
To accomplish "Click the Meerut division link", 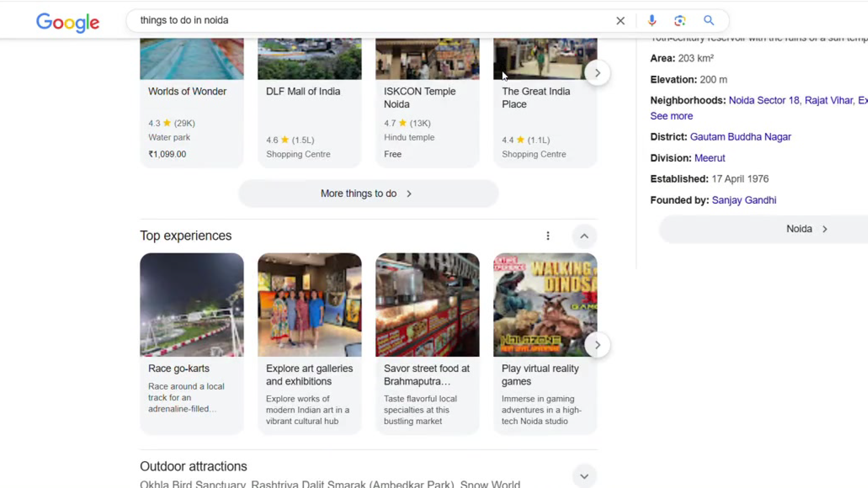I will [x=709, y=158].
